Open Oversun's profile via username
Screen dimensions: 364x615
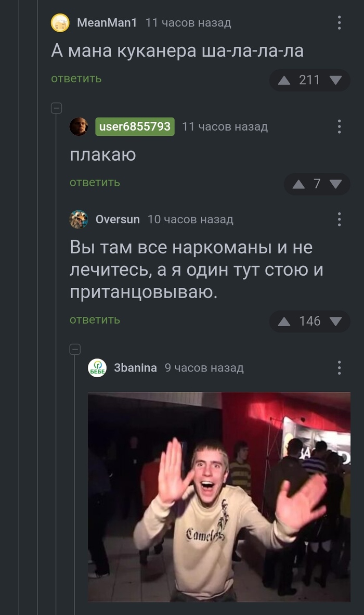click(118, 219)
